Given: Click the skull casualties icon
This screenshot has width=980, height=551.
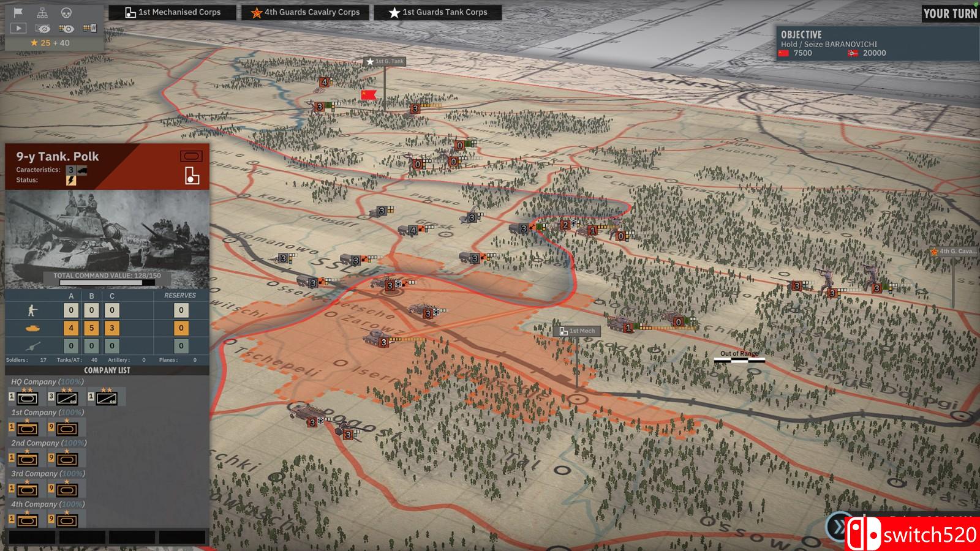Looking at the screenshot, I should [66, 12].
